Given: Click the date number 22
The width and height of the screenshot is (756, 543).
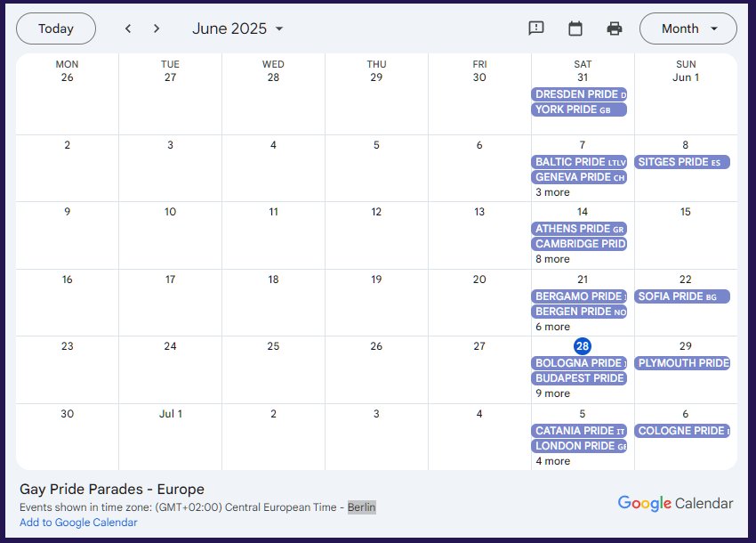Looking at the screenshot, I should (x=686, y=280).
